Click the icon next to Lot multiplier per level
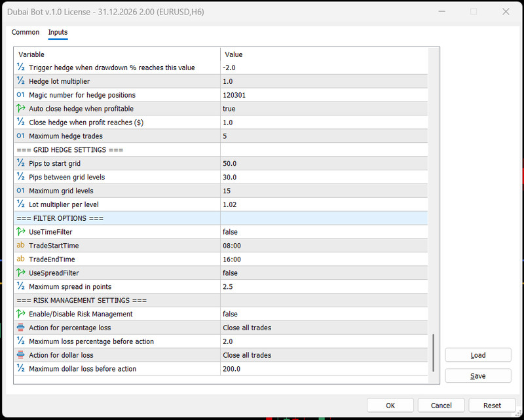 (x=21, y=204)
